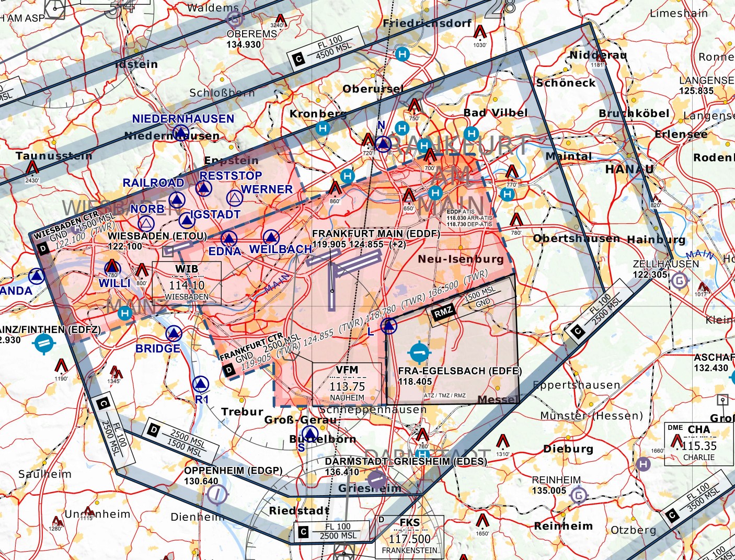Select the Riedstadt town label
735x560 pixels.
pos(299,511)
